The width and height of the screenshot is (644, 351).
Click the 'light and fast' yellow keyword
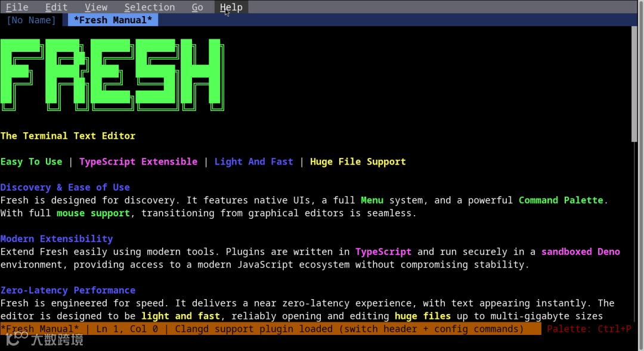pyautogui.click(x=181, y=316)
